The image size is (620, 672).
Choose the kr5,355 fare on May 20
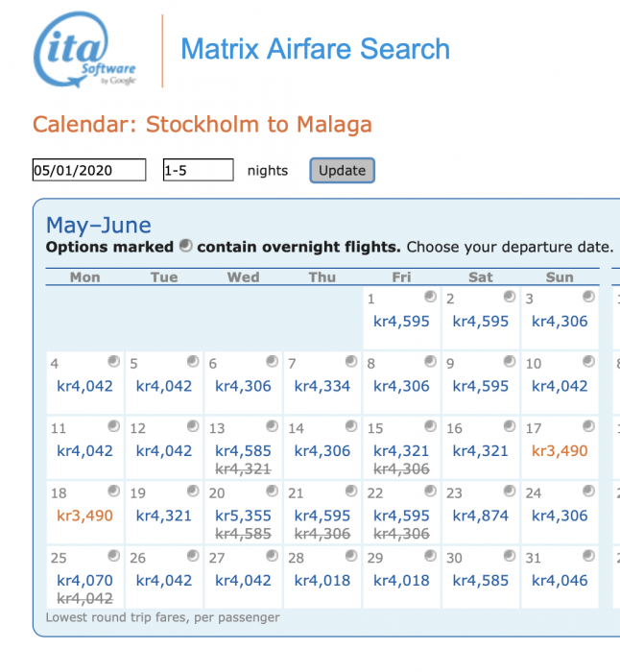pos(243,516)
